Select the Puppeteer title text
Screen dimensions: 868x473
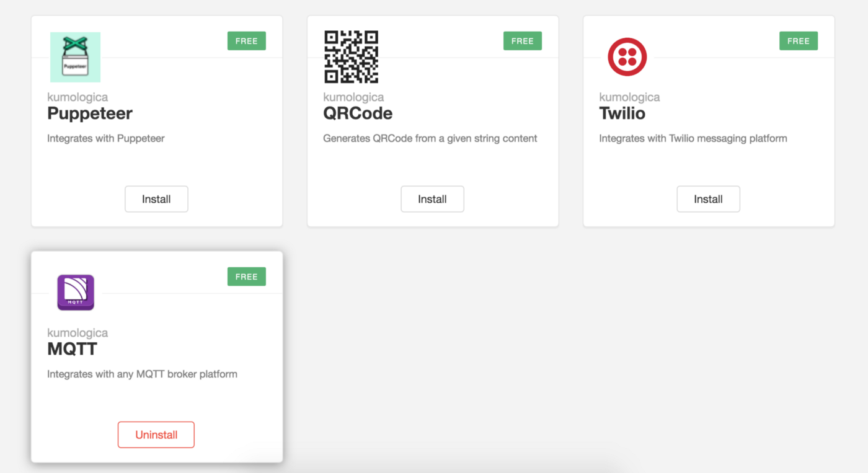click(90, 114)
